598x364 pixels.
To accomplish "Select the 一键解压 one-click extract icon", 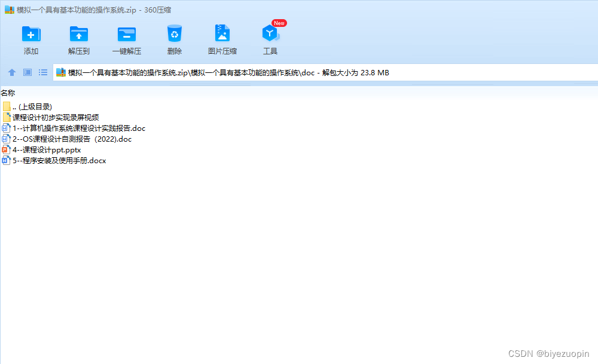I will [x=126, y=34].
